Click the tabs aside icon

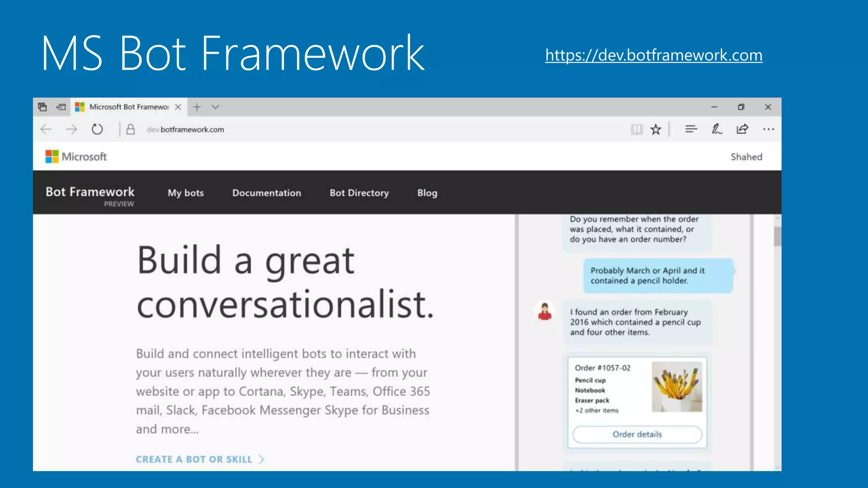click(42, 107)
